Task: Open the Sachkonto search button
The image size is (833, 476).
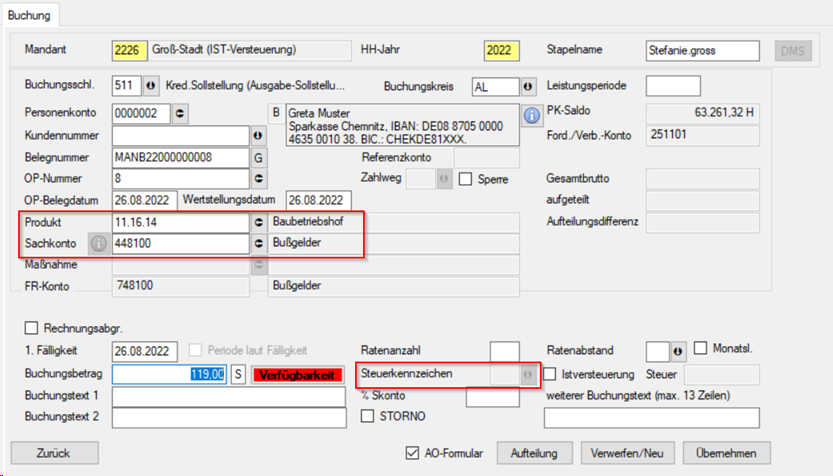Action: (258, 243)
